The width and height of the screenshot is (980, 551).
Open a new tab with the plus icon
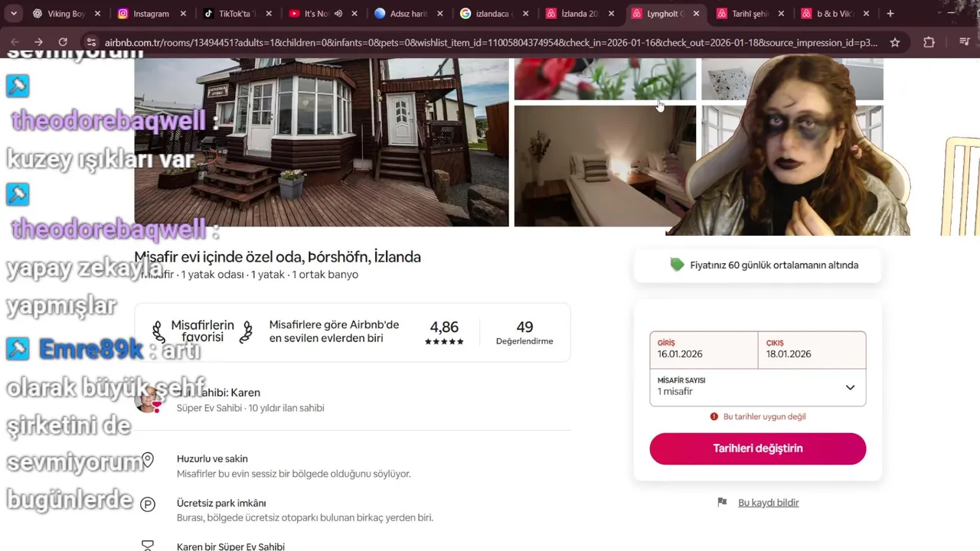pyautogui.click(x=890, y=14)
